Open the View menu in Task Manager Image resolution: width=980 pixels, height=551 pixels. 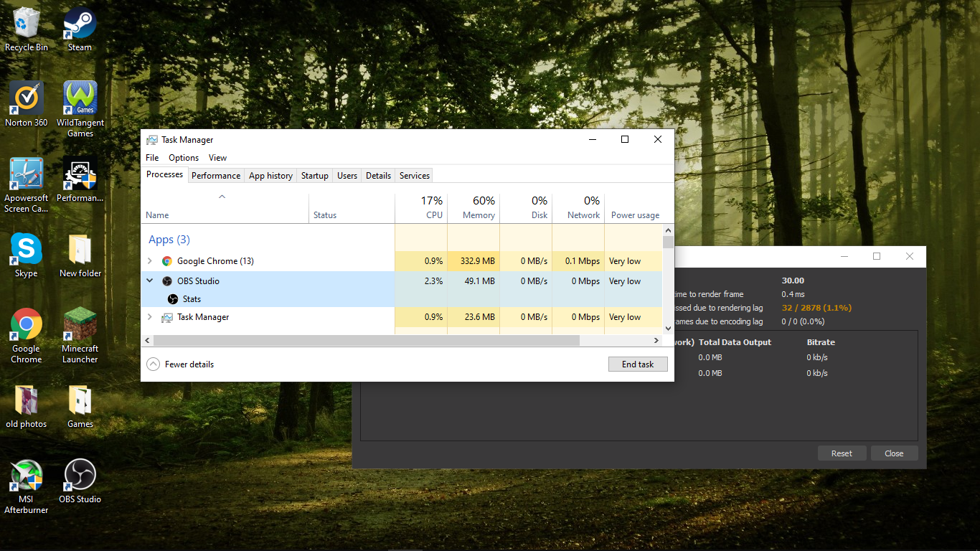217,158
